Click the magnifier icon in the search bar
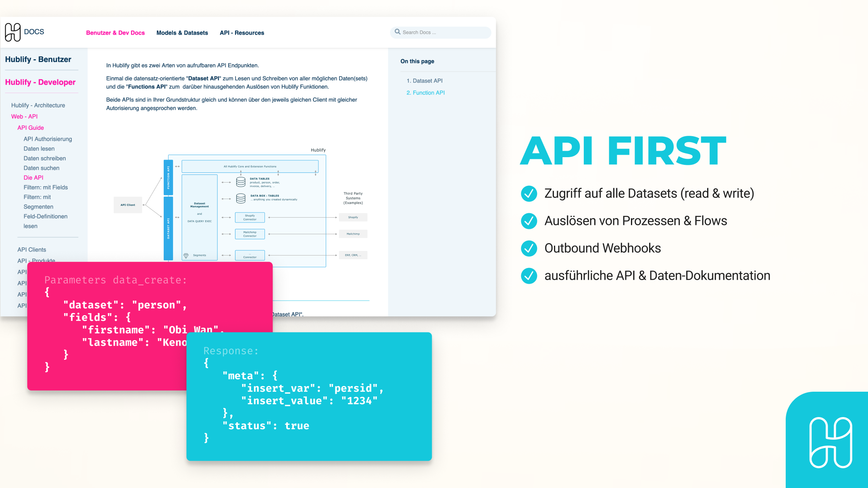Viewport: 868px width, 488px height. point(398,32)
